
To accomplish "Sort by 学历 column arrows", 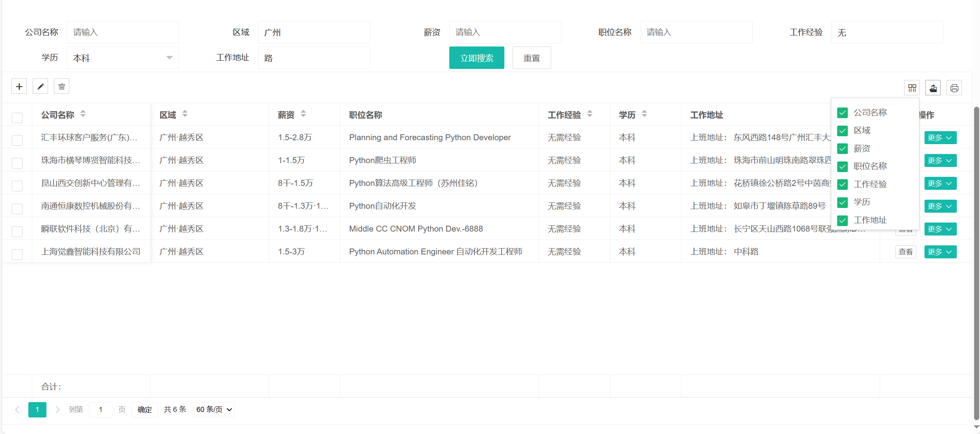I will coord(644,114).
